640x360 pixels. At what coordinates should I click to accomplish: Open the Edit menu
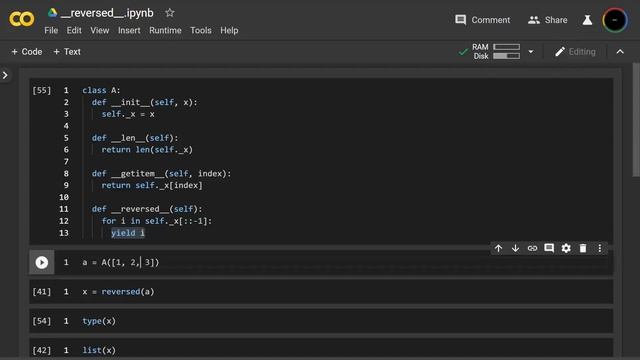[x=74, y=30]
